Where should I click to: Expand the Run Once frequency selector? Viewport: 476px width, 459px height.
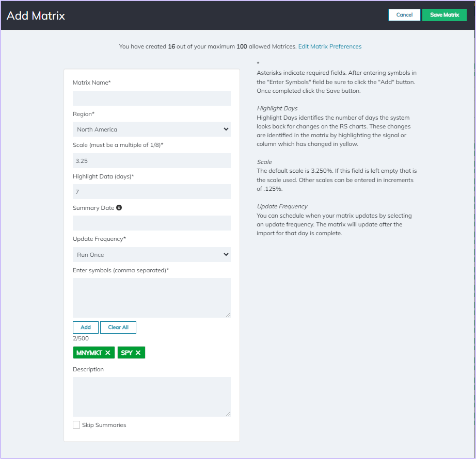pos(151,254)
